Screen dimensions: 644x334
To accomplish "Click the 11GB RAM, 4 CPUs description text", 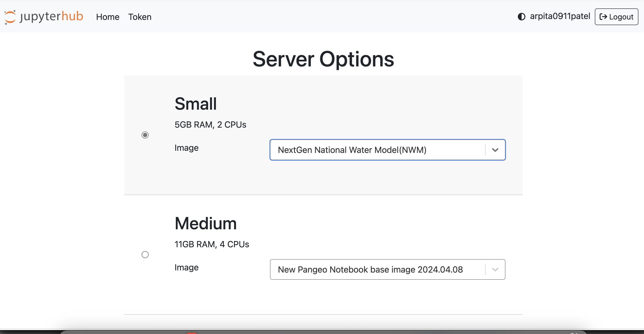I will [212, 244].
